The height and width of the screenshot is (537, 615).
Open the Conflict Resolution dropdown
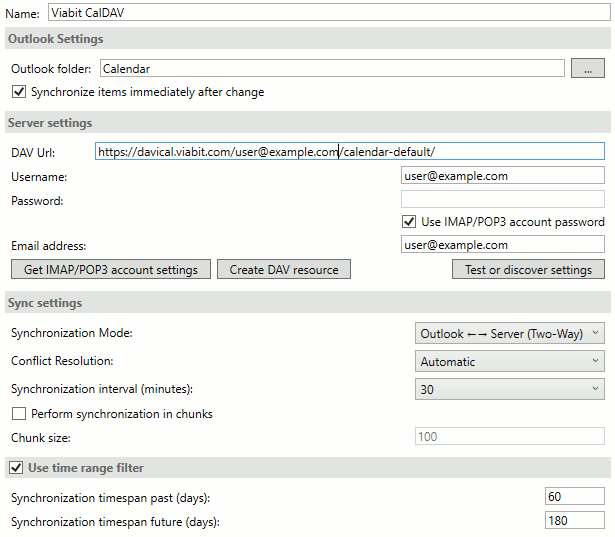509,361
